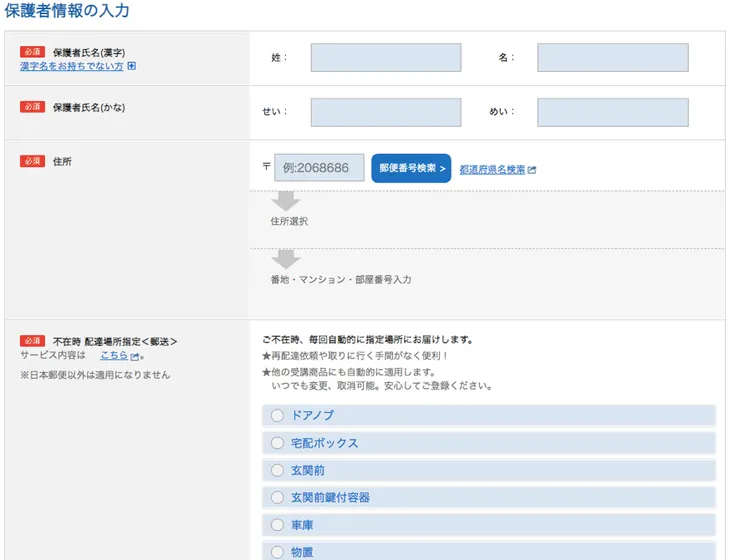Click the plus icon next to 漢字名をお持ちでない方
Viewport: 740px width, 560px height.
[132, 66]
